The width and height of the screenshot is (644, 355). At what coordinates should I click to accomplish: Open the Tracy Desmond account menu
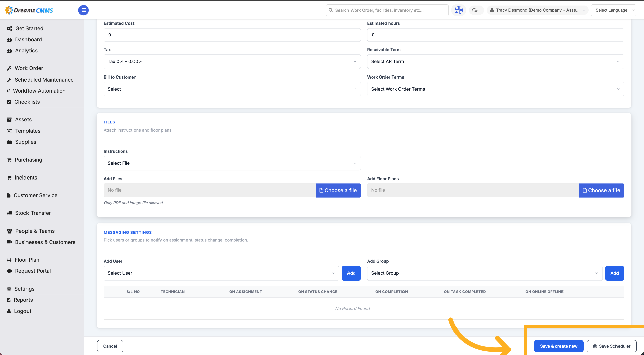537,10
